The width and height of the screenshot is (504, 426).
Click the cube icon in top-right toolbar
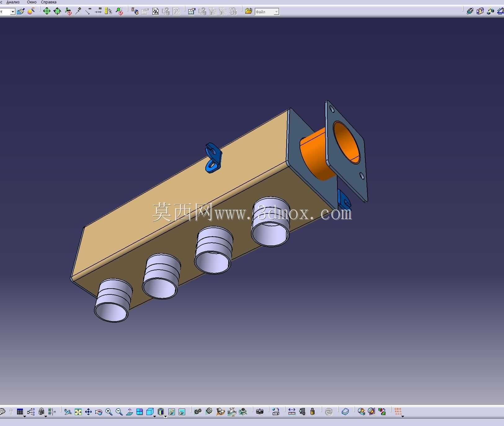(480, 11)
